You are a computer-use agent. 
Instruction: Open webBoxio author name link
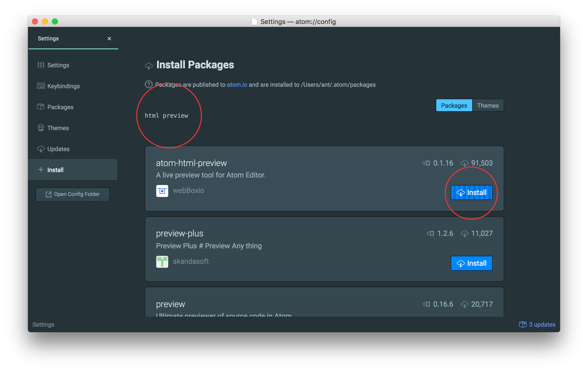188,191
